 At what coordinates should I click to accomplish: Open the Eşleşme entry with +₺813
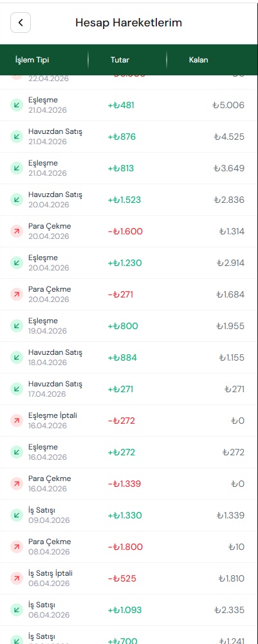pyautogui.click(x=129, y=168)
